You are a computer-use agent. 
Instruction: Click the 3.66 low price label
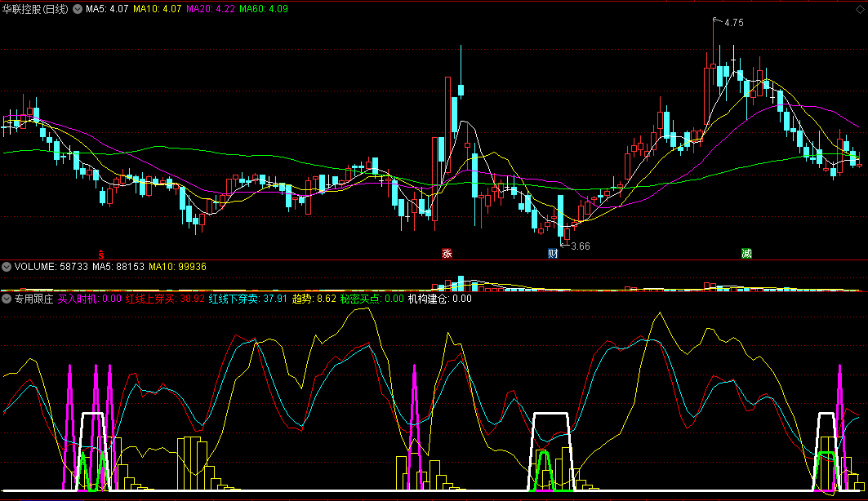(x=580, y=246)
